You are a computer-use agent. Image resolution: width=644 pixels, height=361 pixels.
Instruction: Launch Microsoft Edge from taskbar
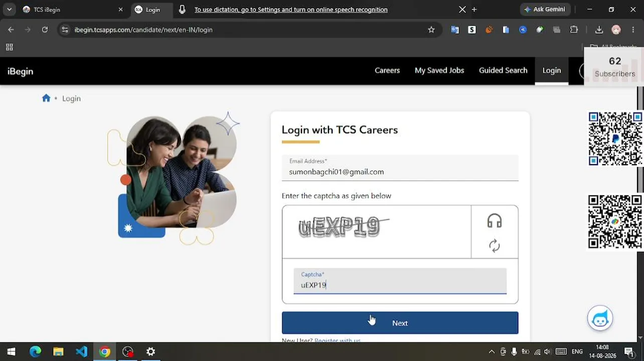35,352
